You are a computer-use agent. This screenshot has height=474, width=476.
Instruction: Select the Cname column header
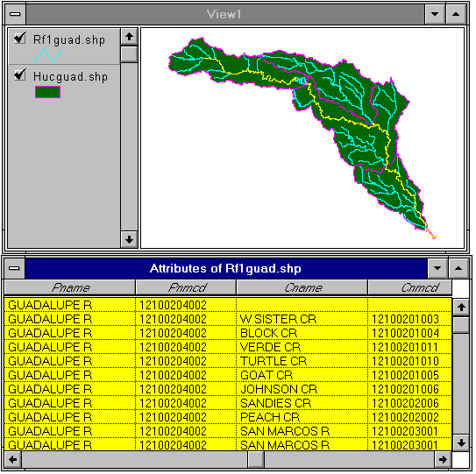[302, 287]
